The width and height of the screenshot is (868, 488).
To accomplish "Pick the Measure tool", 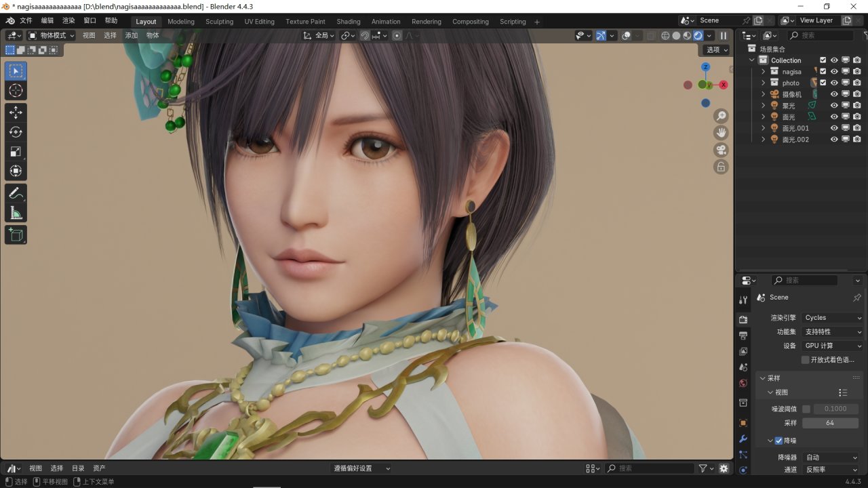I will 16,213.
